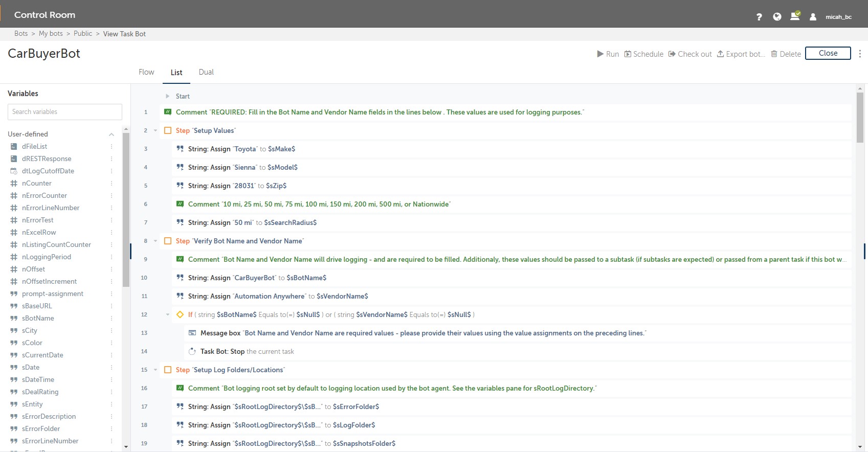
Task: Open options menu for dFileList variable
Action: tap(112, 146)
